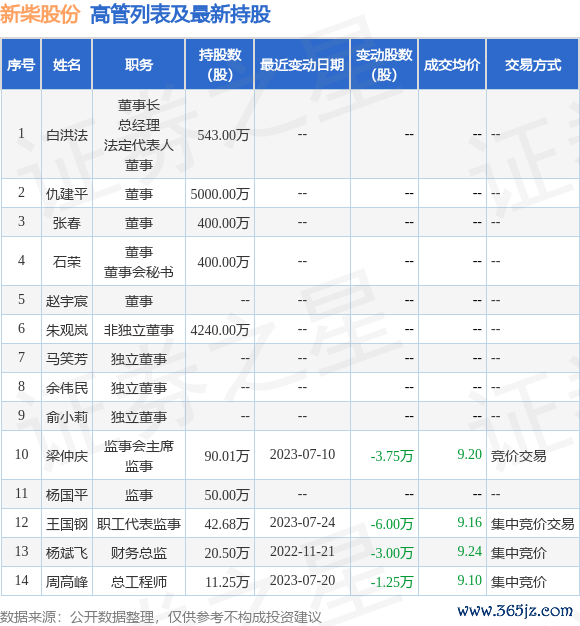This screenshot has width=580, height=626.
Task: Open the www.365jz.com website link
Action: (x=515, y=610)
